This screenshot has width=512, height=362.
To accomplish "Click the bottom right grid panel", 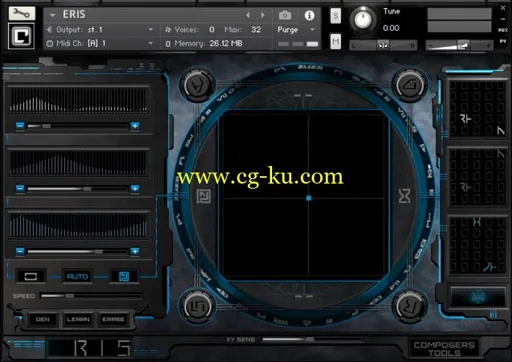I will click(x=477, y=245).
